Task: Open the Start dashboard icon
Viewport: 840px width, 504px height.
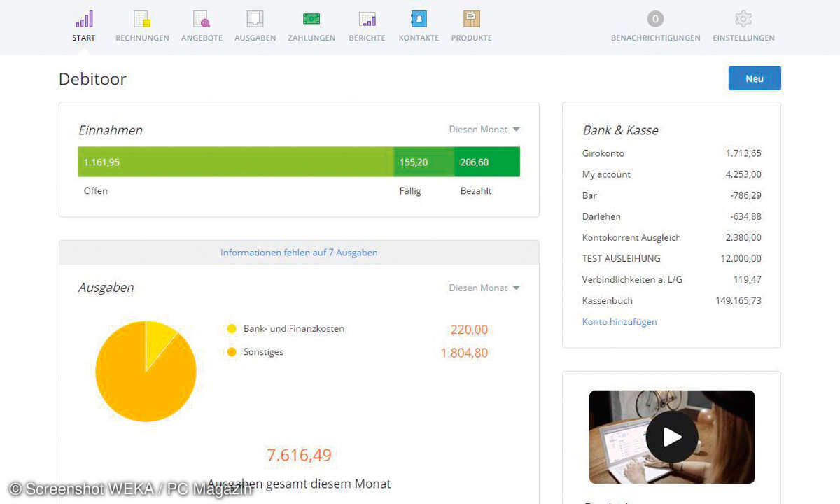Action: (84, 19)
